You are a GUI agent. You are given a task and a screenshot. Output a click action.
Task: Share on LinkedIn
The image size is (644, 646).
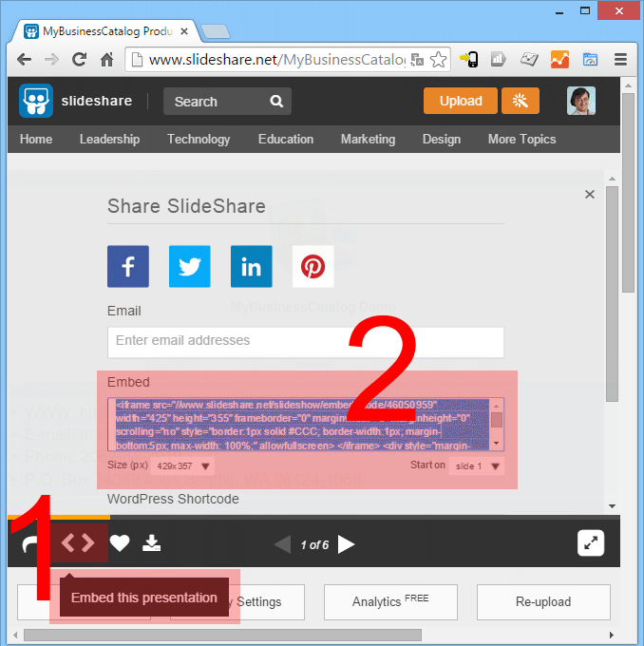252,266
